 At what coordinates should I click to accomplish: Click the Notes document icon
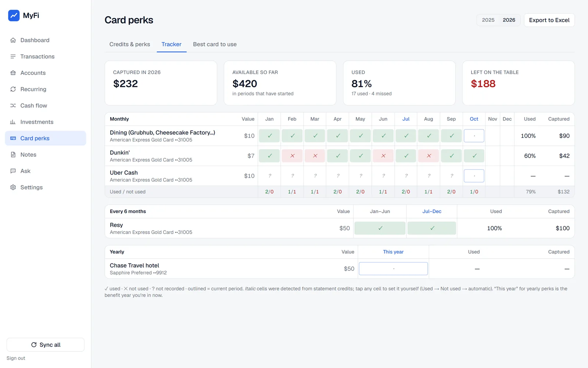point(13,155)
